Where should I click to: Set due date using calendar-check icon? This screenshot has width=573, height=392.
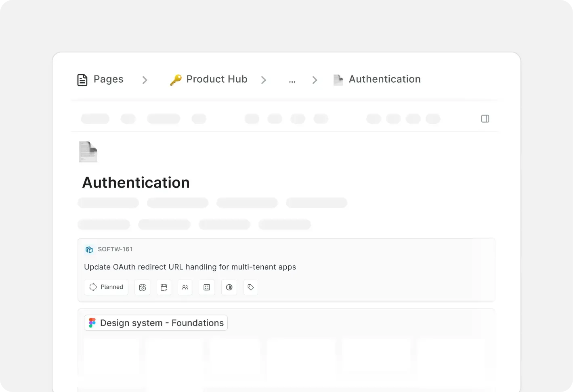(164, 287)
